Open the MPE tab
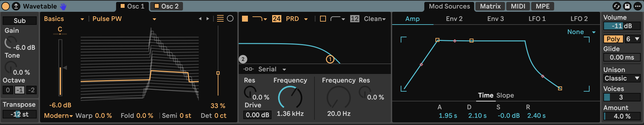644x125 pixels. tap(543, 6)
